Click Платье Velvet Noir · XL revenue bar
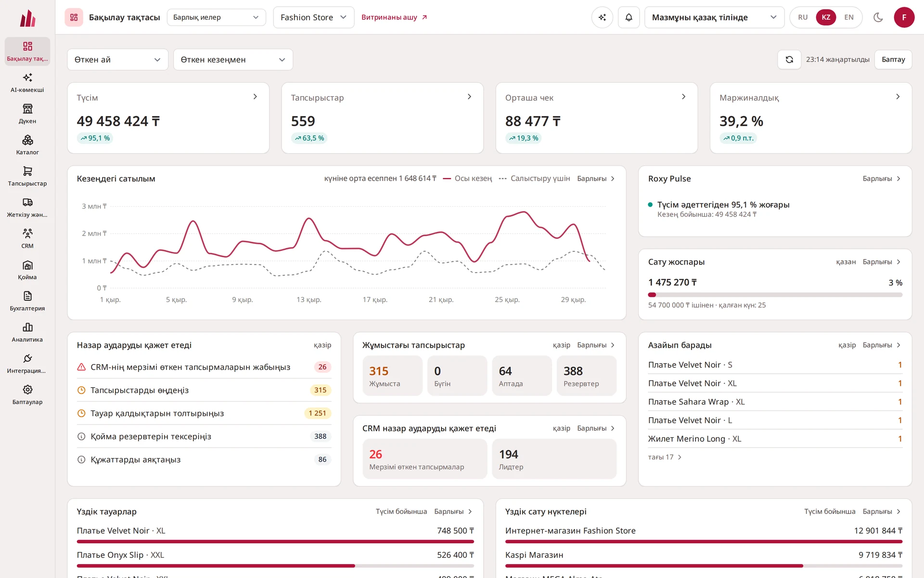 coord(275,541)
